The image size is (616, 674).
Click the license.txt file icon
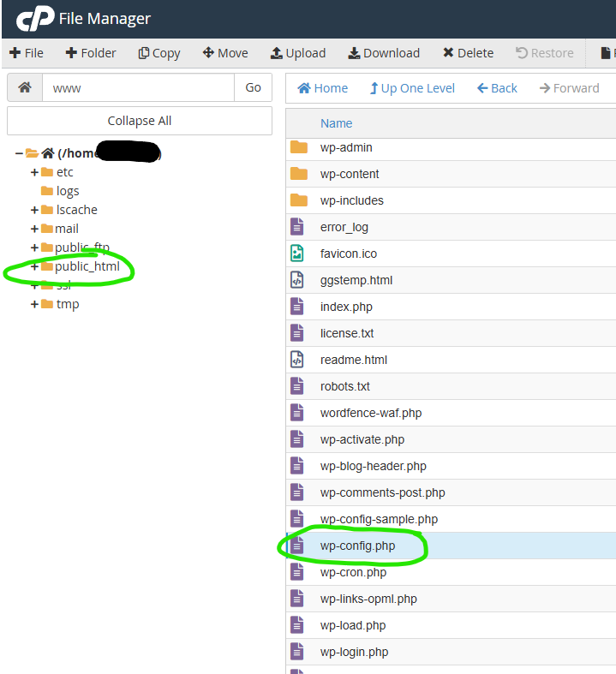(x=297, y=333)
